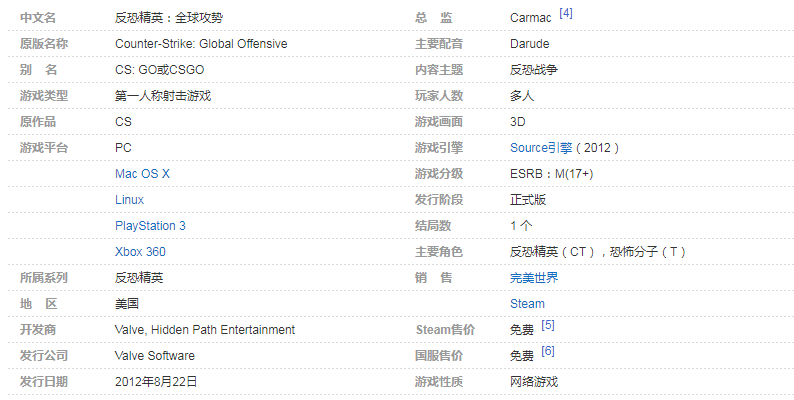794x400 pixels.
Task: Click the 地区 label
Action: [x=38, y=304]
